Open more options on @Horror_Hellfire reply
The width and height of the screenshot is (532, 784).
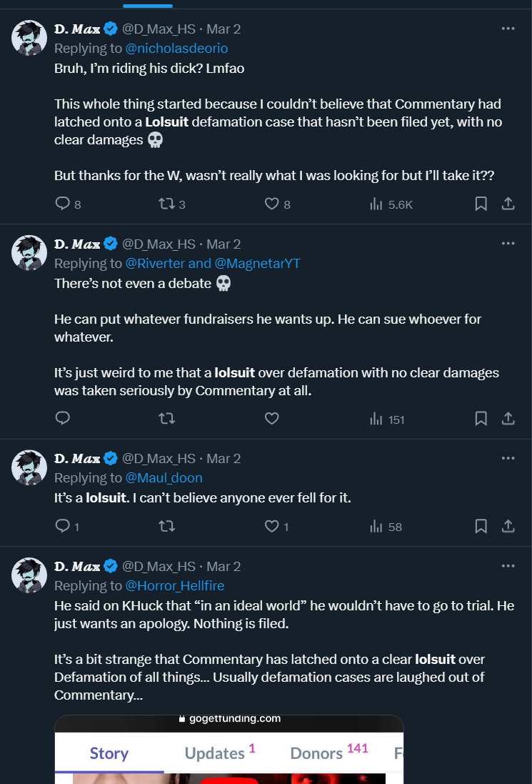coord(508,566)
